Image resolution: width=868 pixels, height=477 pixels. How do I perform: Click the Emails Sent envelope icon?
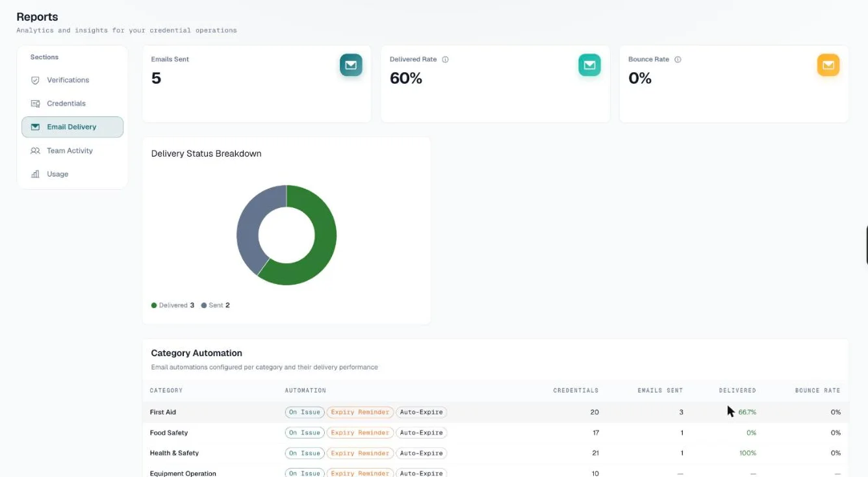click(351, 65)
